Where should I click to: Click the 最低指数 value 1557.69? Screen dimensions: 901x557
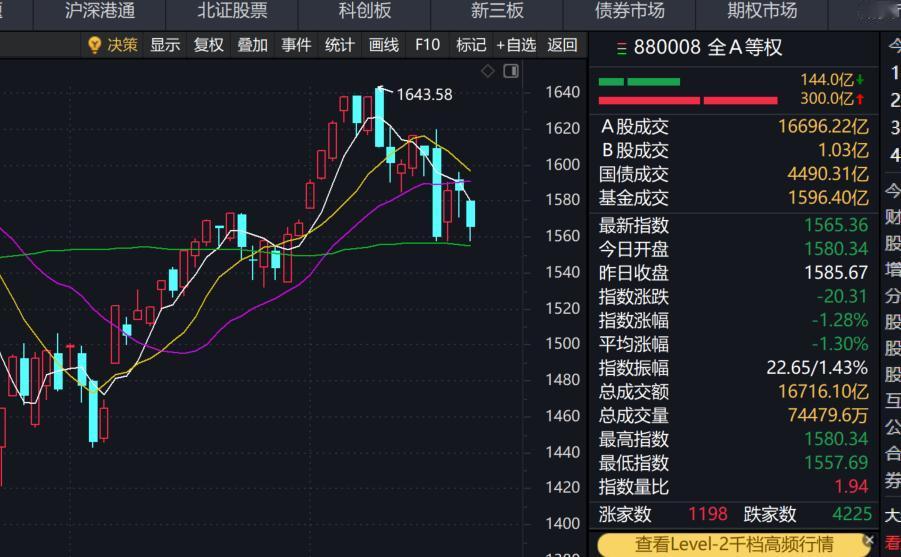836,463
